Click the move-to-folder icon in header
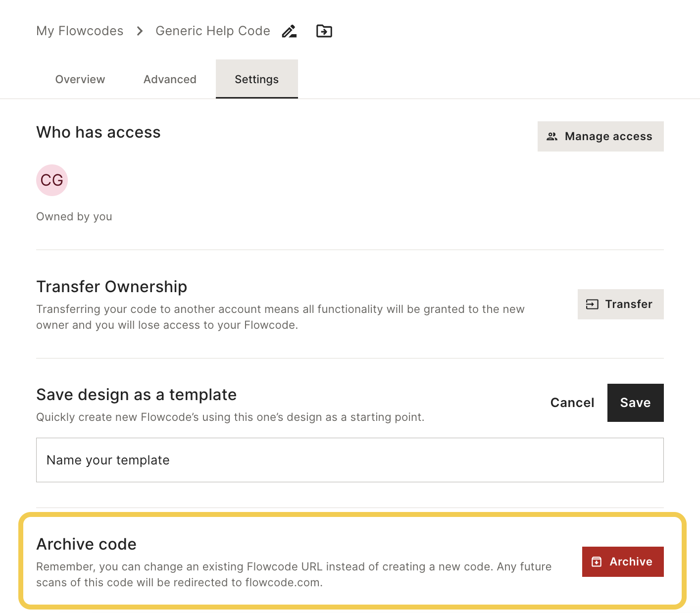Viewport: 700px width, 613px height. (x=324, y=31)
